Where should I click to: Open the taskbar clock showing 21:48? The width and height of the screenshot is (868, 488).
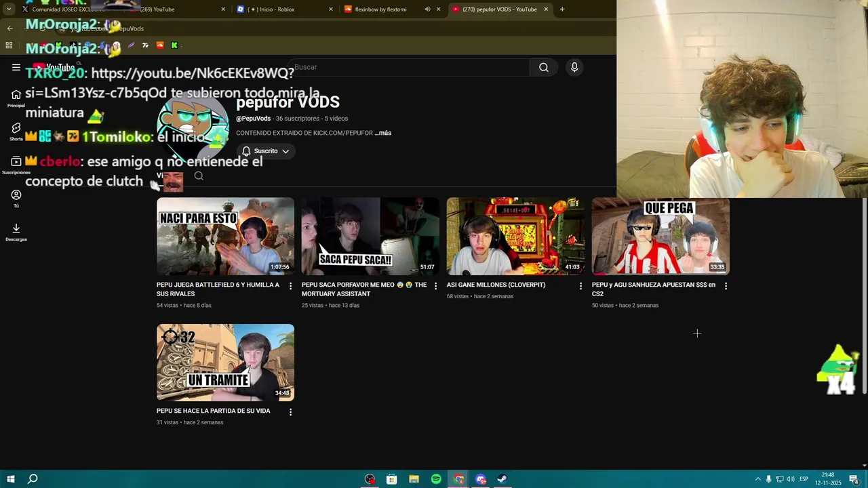[x=828, y=479]
